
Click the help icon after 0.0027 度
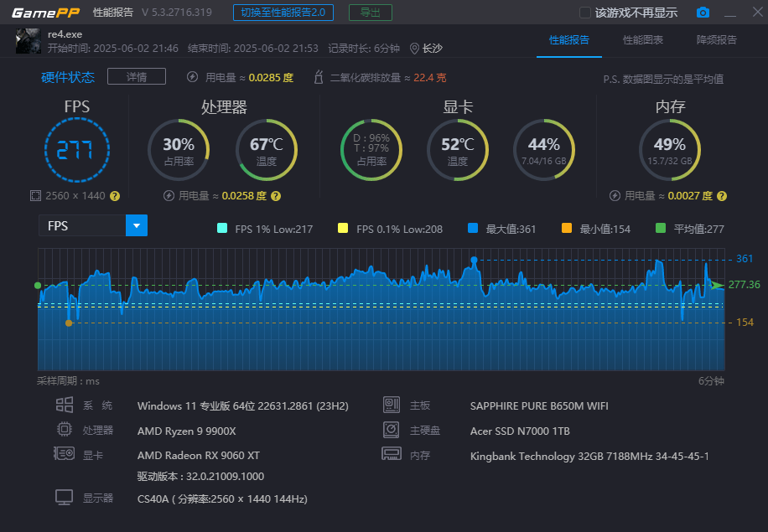point(722,196)
